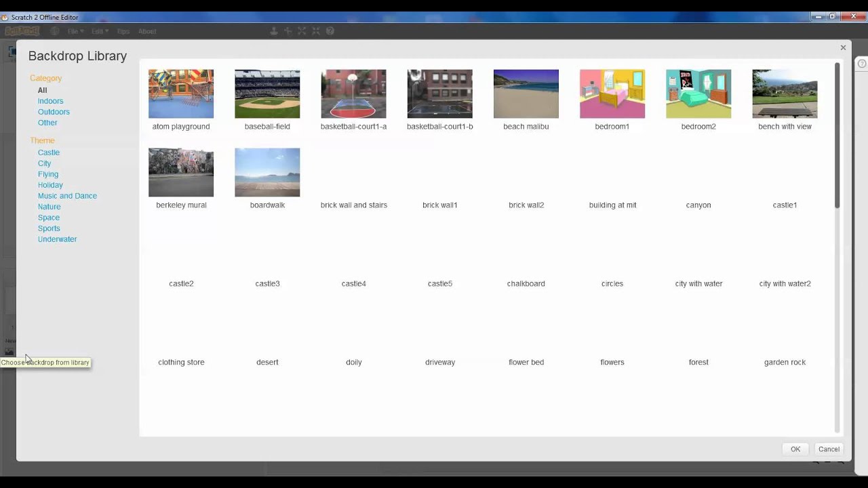This screenshot has height=488, width=868.
Task: Open the Edit menu in Scratch editor
Action: click(x=100, y=31)
